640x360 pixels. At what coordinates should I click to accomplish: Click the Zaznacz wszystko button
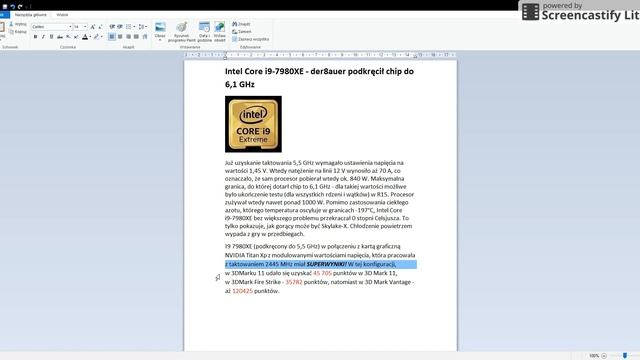point(251,39)
